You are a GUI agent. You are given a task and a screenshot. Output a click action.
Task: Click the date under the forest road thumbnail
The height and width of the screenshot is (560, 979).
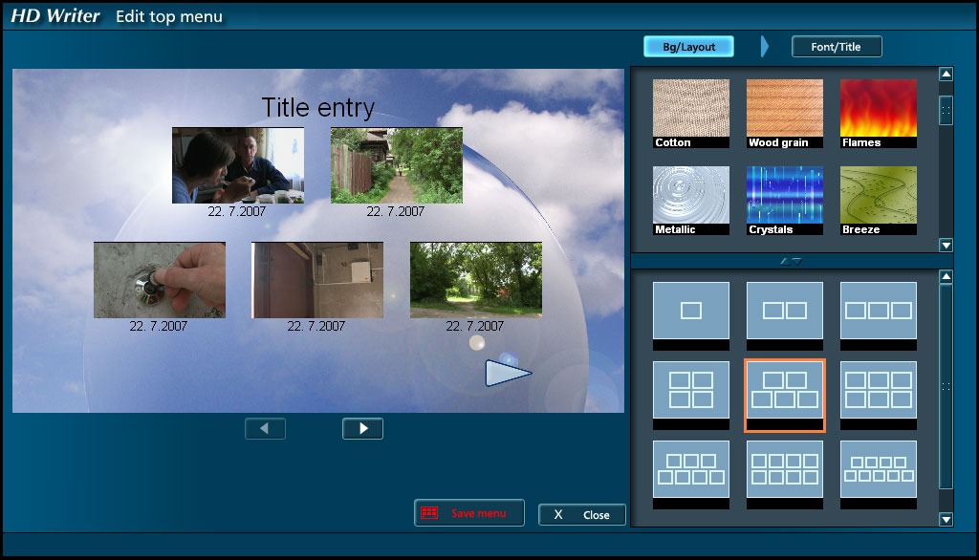point(474,326)
